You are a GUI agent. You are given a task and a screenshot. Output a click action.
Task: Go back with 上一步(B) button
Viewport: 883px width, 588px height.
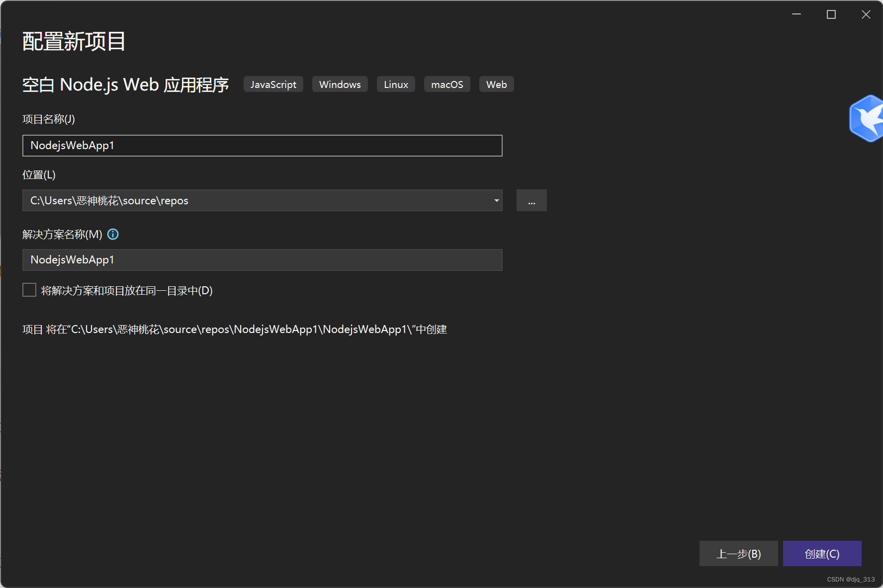click(x=738, y=553)
